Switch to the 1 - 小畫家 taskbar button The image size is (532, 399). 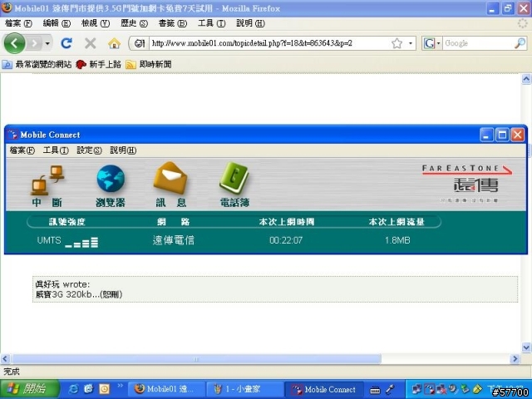[x=244, y=389]
